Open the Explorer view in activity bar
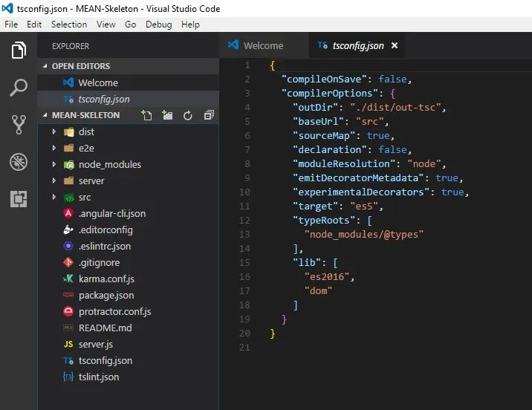This screenshot has width=532, height=410. coord(19,51)
